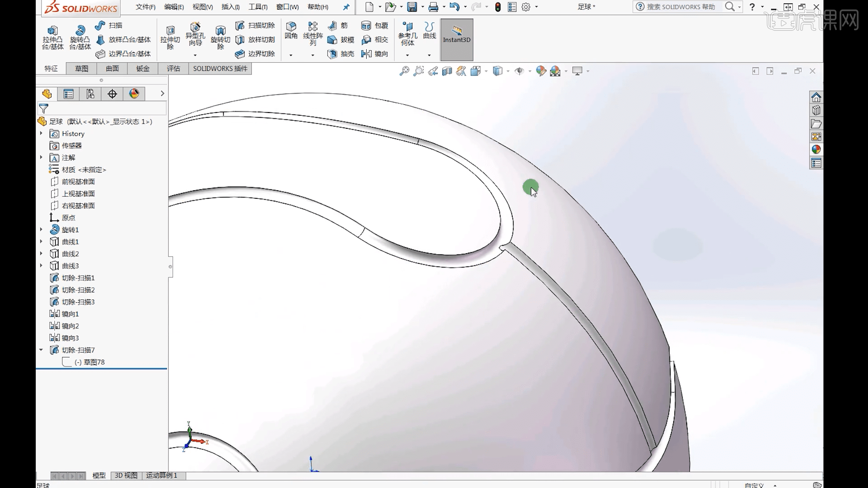868x488 pixels.
Task: Open the 编辑(E) menu
Action: coord(174,7)
